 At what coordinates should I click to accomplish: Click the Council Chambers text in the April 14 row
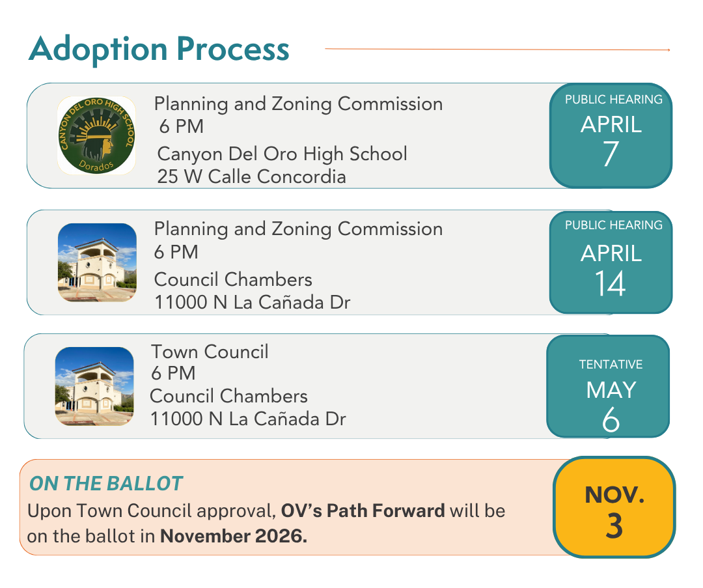pyautogui.click(x=233, y=279)
